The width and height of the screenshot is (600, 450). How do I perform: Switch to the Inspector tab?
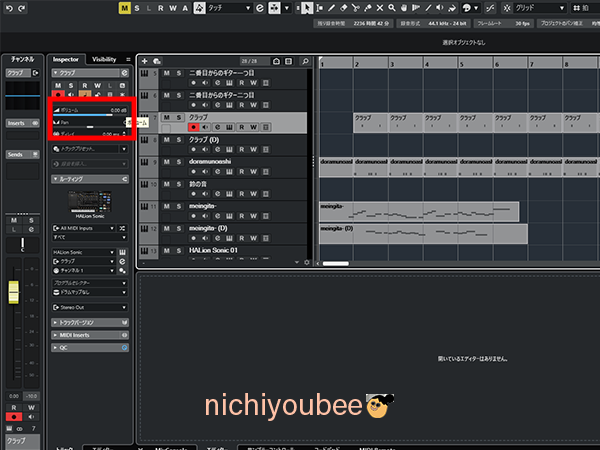coord(68,59)
